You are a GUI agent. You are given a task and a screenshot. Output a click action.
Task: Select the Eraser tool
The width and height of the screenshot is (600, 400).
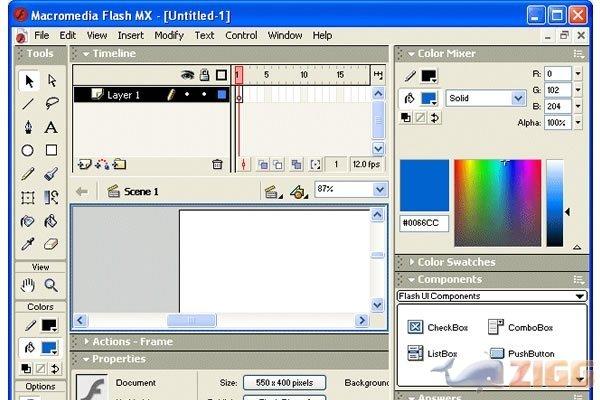51,244
